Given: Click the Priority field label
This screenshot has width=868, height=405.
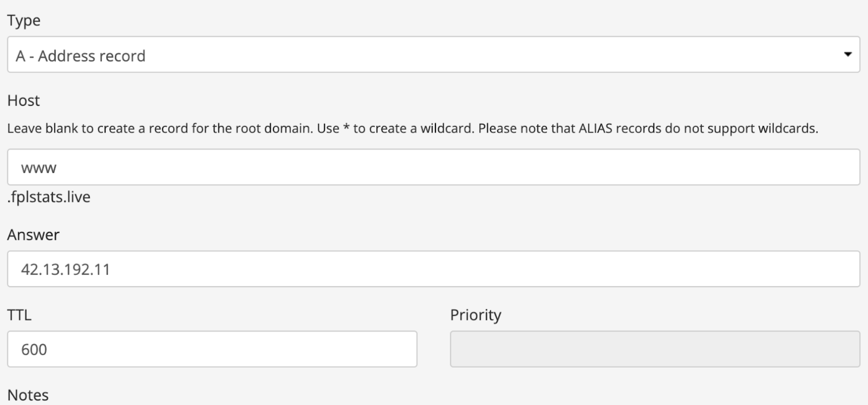Looking at the screenshot, I should [475, 315].
